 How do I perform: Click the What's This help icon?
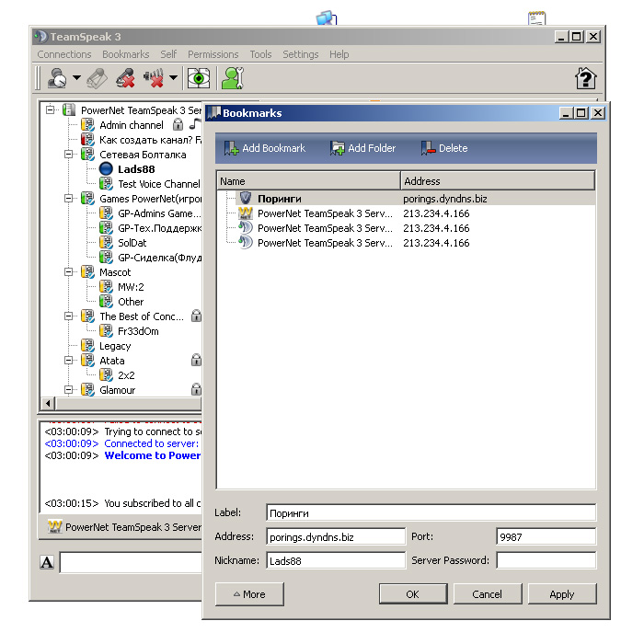click(586, 78)
